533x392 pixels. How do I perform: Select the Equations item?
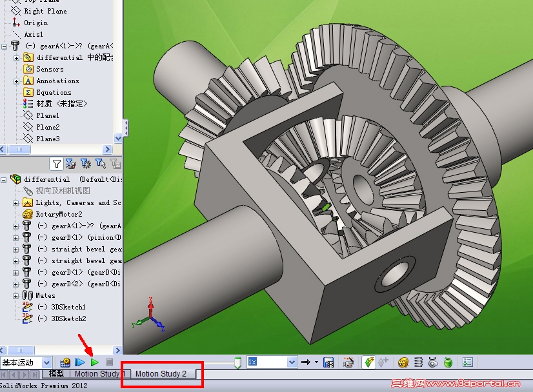point(54,92)
